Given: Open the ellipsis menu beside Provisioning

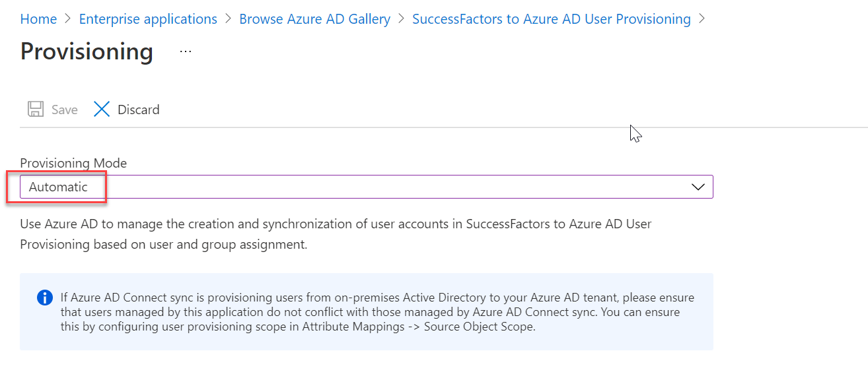Looking at the screenshot, I should [x=185, y=51].
